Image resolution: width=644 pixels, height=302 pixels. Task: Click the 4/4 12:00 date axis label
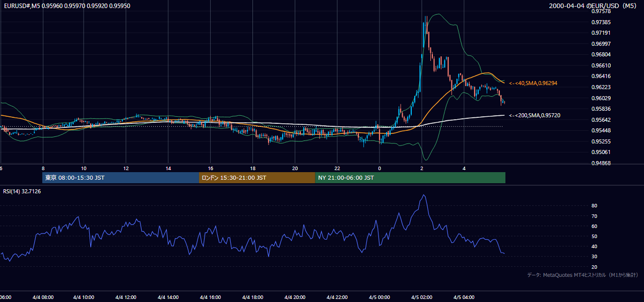[x=126, y=297]
